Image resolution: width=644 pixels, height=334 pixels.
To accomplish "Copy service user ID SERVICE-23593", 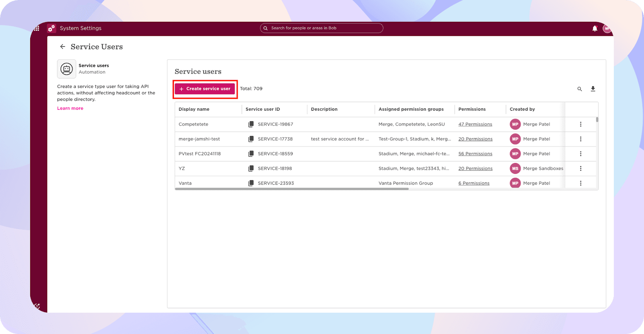I will click(x=251, y=183).
